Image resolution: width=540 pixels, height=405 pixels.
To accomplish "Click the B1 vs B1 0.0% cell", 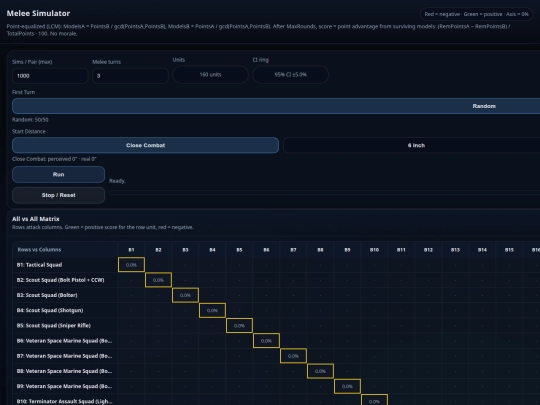I will (x=131, y=265).
